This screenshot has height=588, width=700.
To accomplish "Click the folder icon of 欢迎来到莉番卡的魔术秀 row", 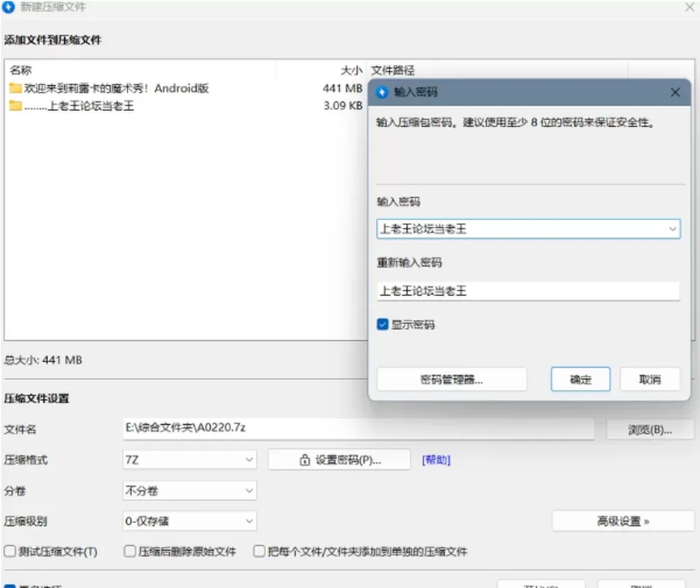I will tap(15, 88).
